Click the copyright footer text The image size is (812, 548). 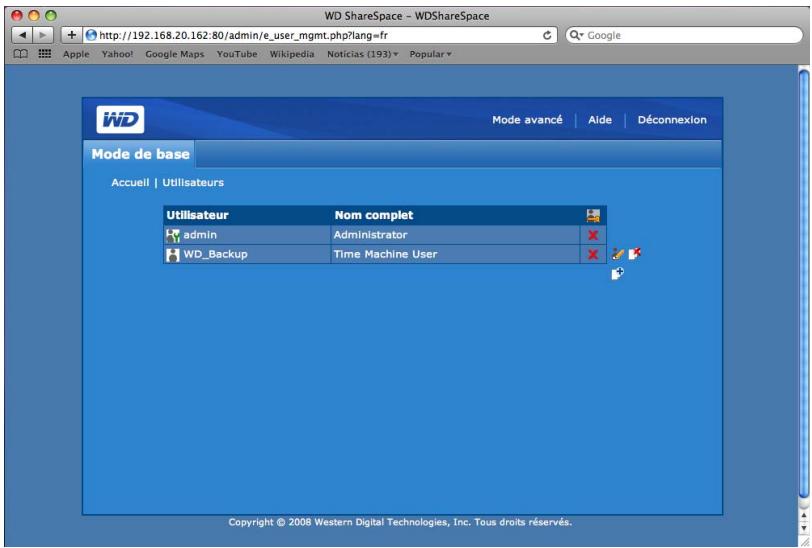point(400,522)
